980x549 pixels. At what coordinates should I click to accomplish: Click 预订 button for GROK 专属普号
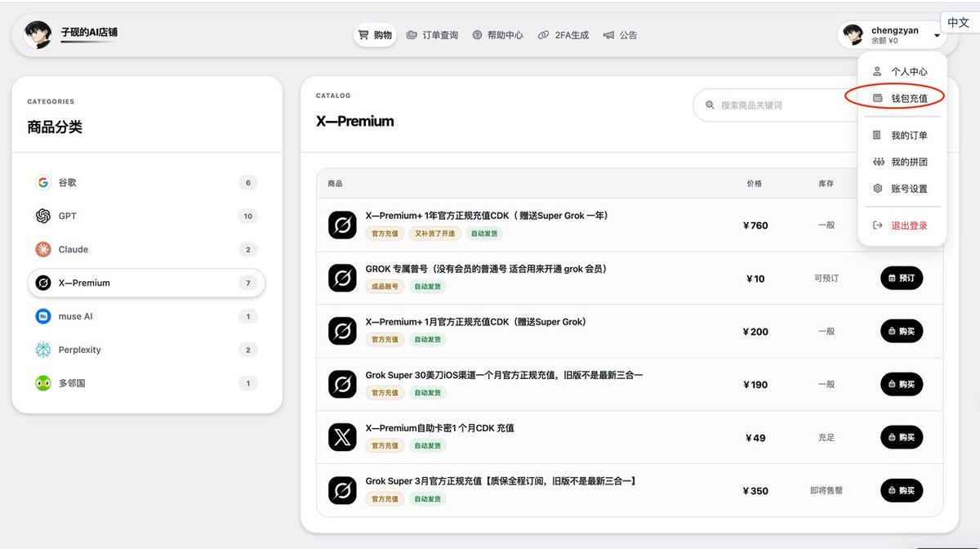[x=902, y=279]
